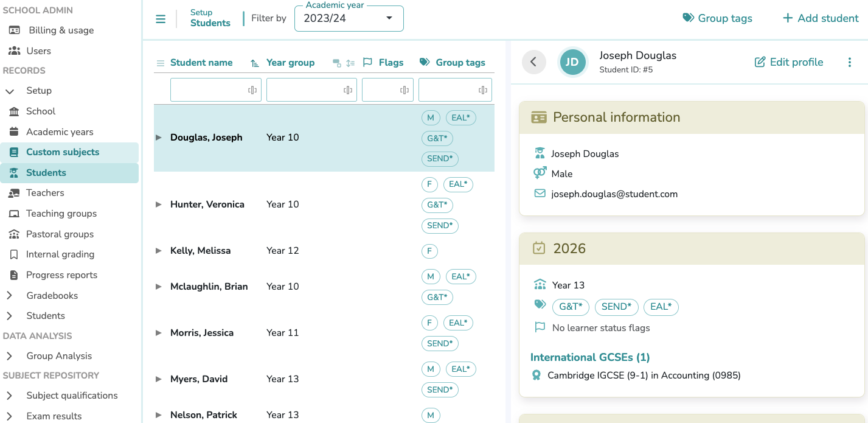The image size is (868, 423).
Task: Click the lines icon left of Student name header
Action: tap(161, 63)
